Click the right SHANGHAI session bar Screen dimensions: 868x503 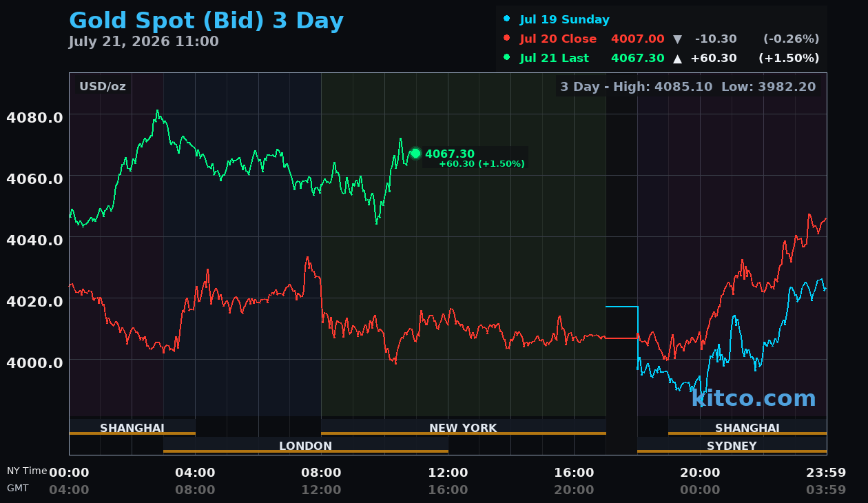click(x=747, y=427)
